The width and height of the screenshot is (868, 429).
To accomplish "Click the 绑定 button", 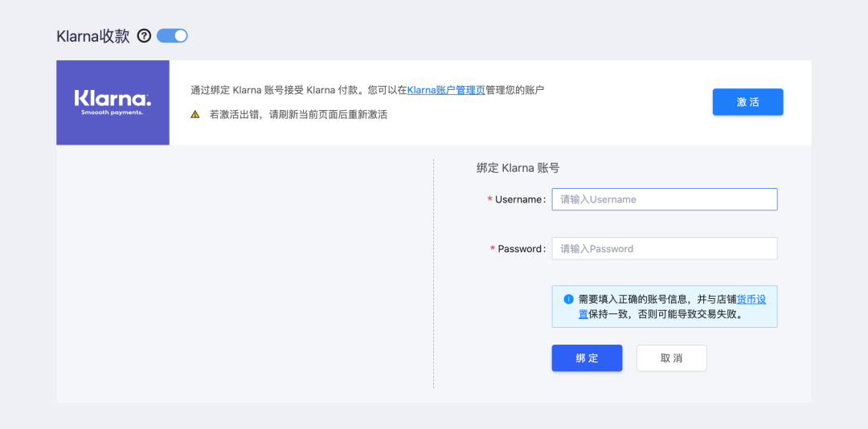I will pos(587,358).
